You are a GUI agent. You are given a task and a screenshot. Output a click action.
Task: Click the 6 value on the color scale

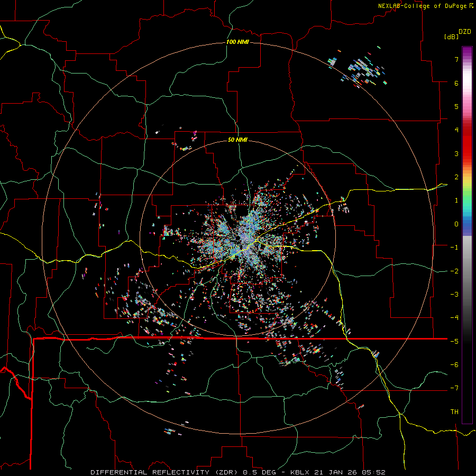pos(456,83)
